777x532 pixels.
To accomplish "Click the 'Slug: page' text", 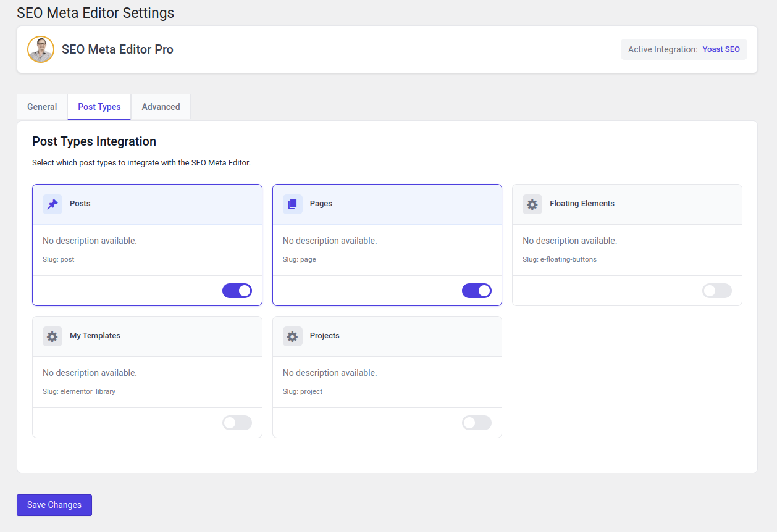I will [x=300, y=259].
